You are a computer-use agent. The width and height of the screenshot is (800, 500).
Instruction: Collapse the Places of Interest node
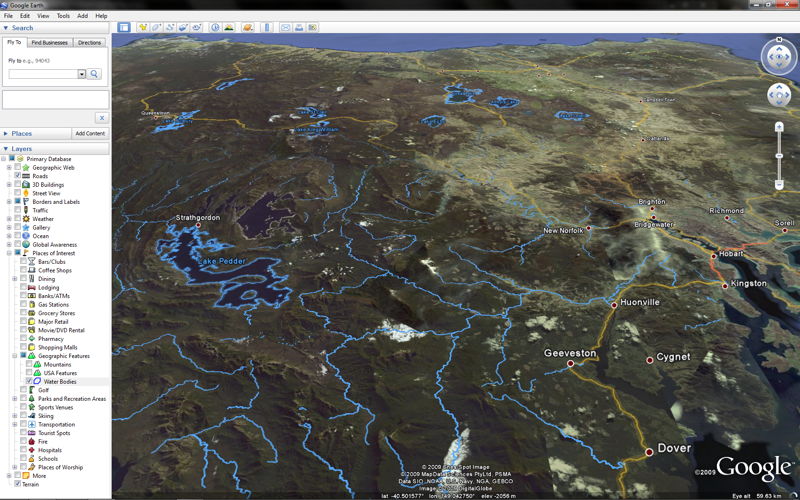(x=9, y=253)
